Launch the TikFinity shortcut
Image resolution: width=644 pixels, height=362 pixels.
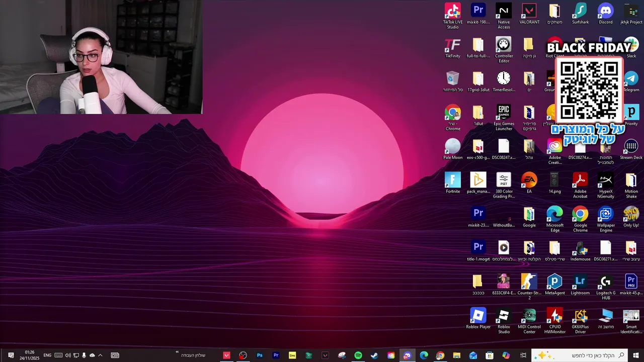(x=453, y=48)
